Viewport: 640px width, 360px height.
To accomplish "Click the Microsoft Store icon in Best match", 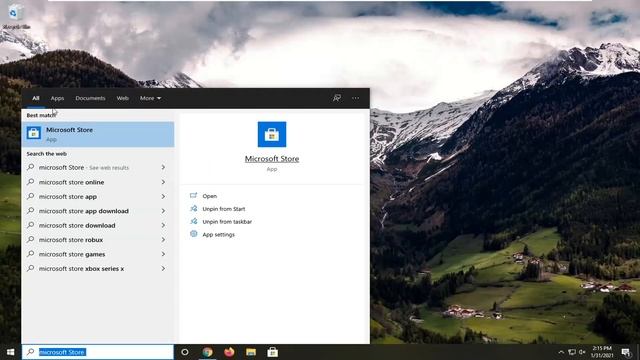I will click(x=33, y=133).
